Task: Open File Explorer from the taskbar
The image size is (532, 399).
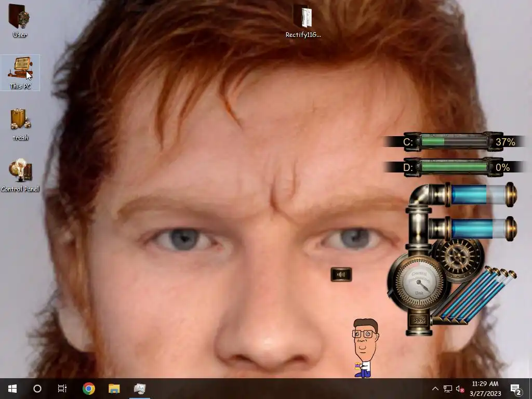Action: click(x=114, y=389)
